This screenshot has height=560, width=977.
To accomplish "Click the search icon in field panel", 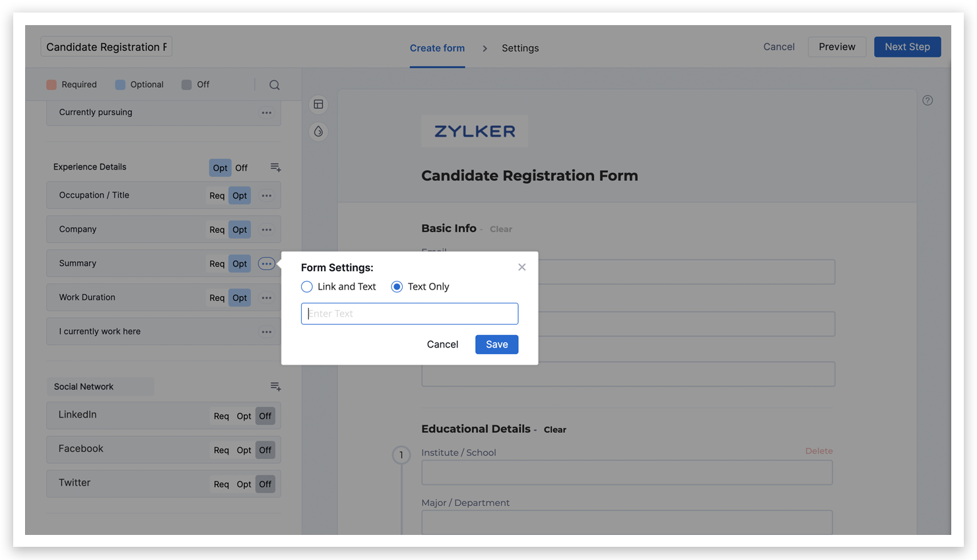I will pos(275,85).
